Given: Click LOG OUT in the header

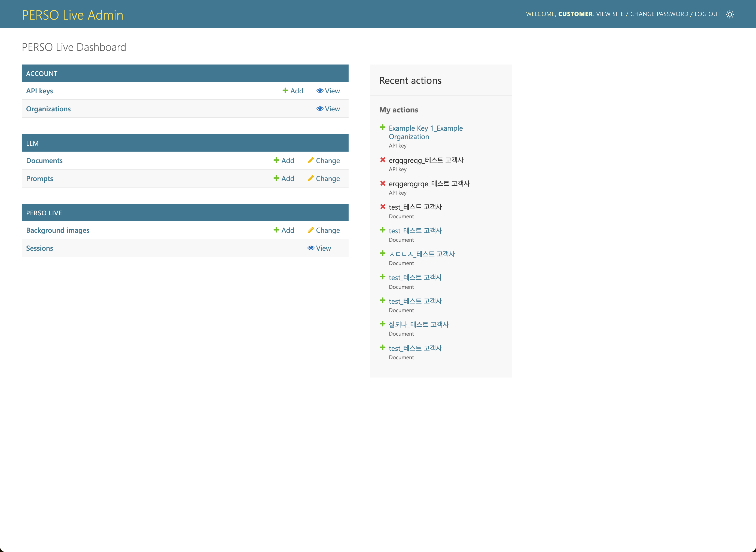Looking at the screenshot, I should [708, 14].
